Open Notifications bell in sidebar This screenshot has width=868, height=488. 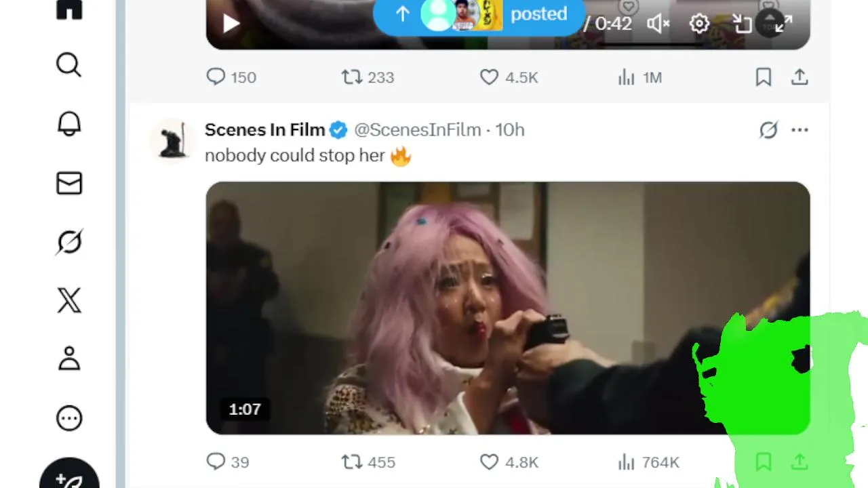(x=68, y=124)
